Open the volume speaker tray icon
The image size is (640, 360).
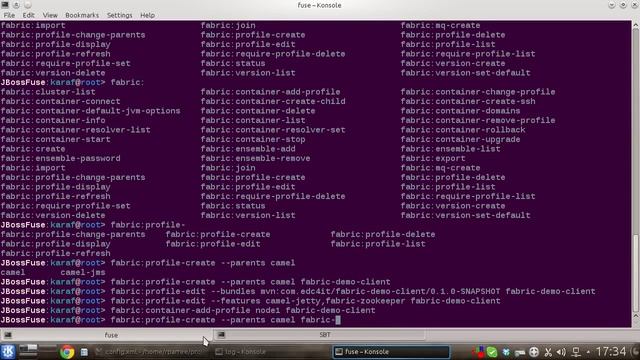(562, 352)
